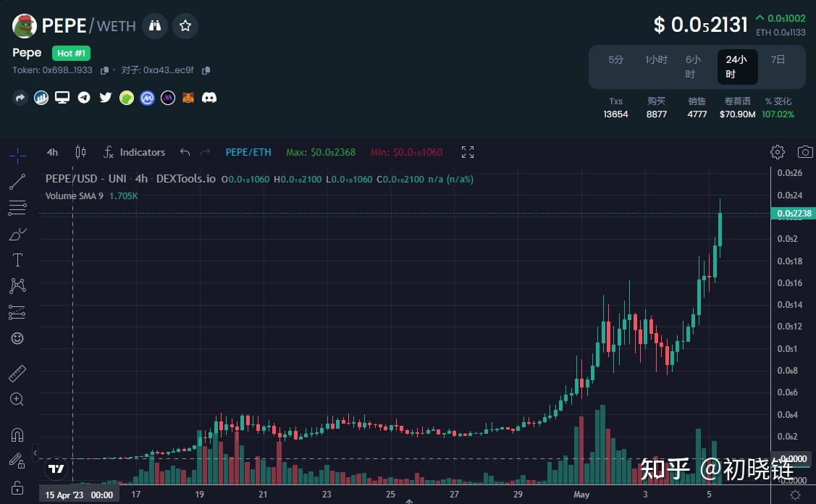The width and height of the screenshot is (816, 504).
Task: Switch to the 7日 timeframe tab
Action: pyautogui.click(x=778, y=59)
